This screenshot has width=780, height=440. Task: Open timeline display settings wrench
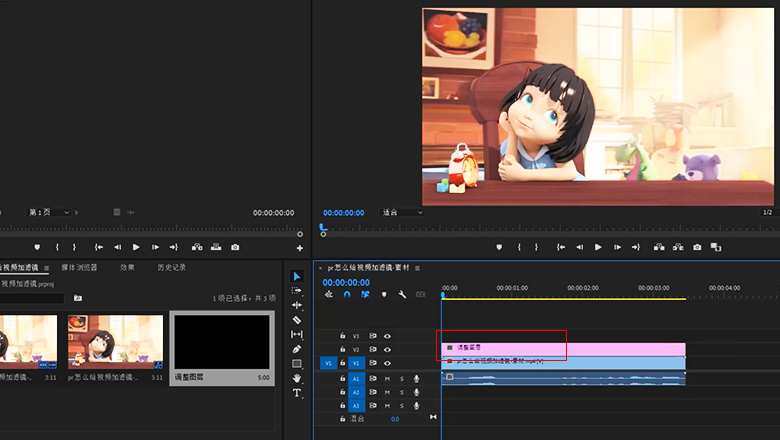click(x=402, y=295)
